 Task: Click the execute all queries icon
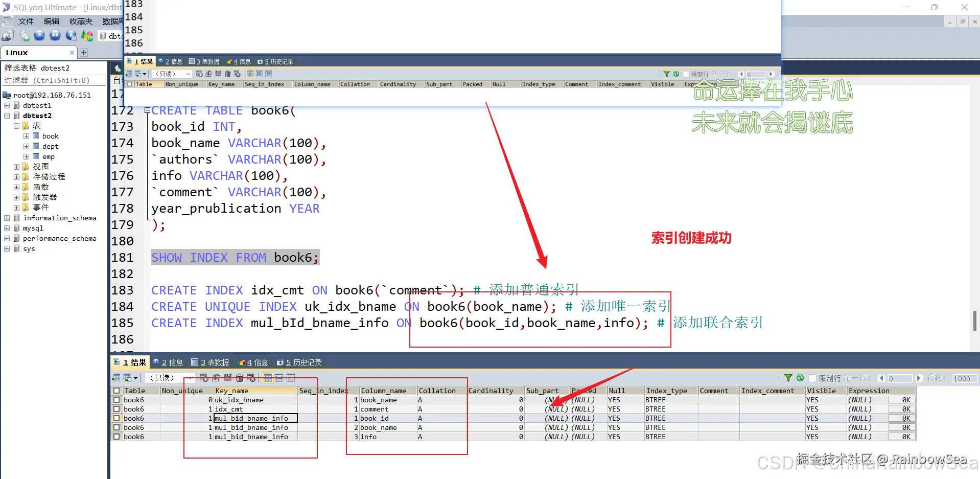[x=55, y=35]
